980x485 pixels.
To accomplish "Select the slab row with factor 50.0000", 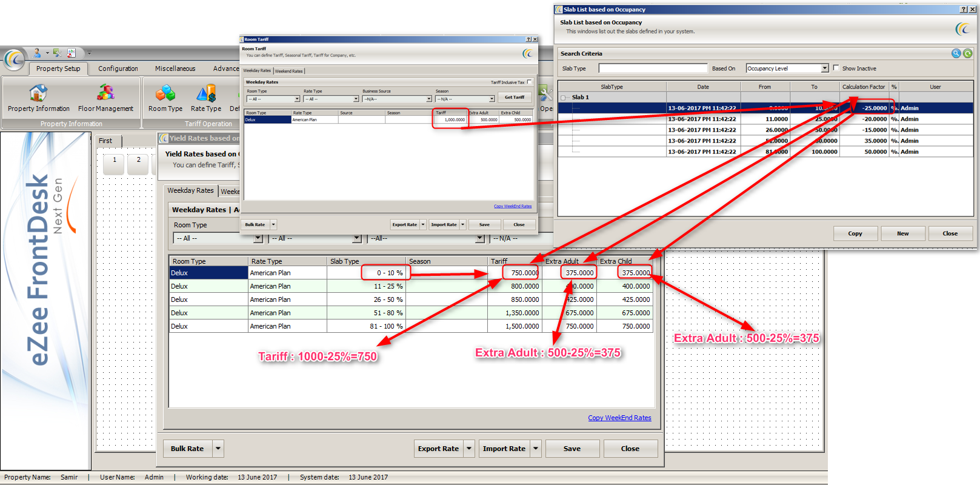I will (x=765, y=152).
